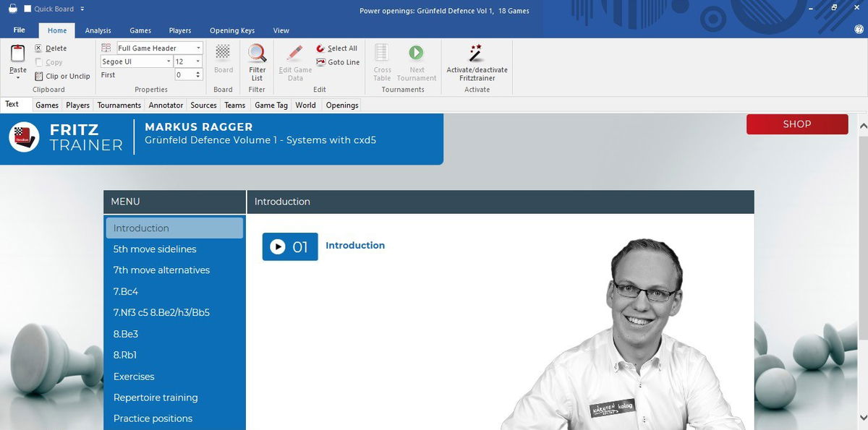Increase the First value spinner
The height and width of the screenshot is (430, 868).
click(x=199, y=72)
